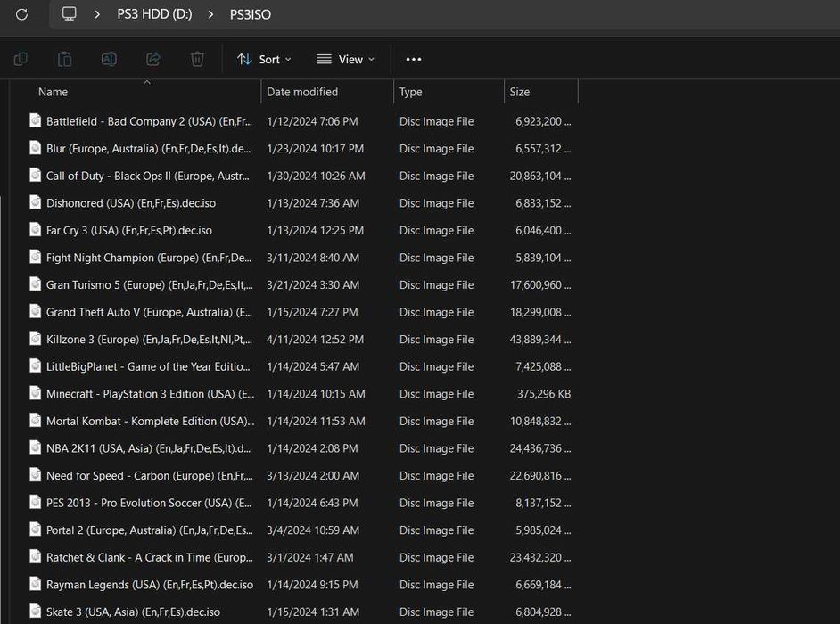Click the Delete trash can icon
Screen dimensions: 840x624
[x=197, y=59]
